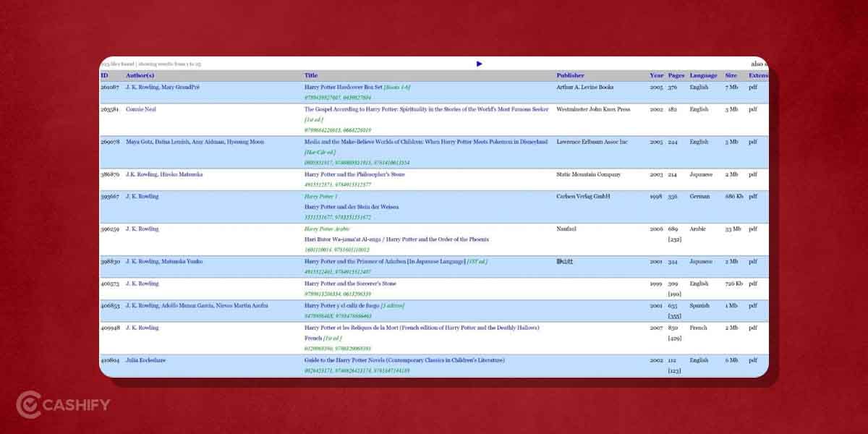Select ID cell 269078
The height and width of the screenshot is (434, 868).
[109, 142]
